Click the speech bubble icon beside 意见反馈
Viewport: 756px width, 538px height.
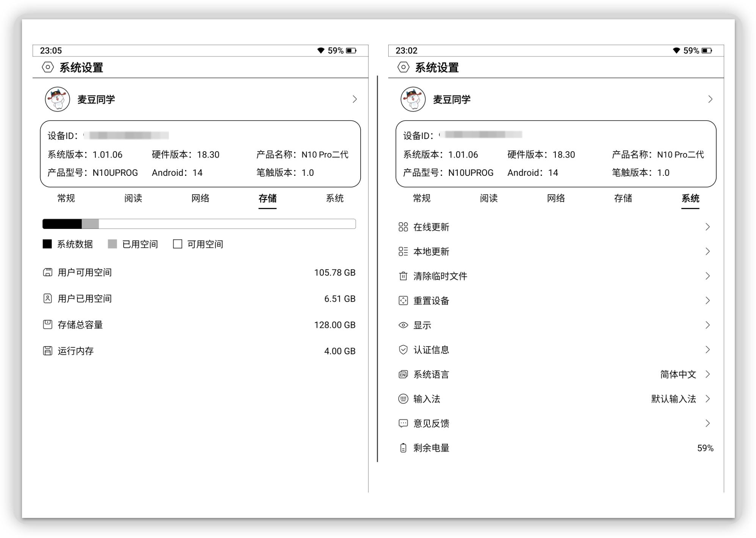403,423
